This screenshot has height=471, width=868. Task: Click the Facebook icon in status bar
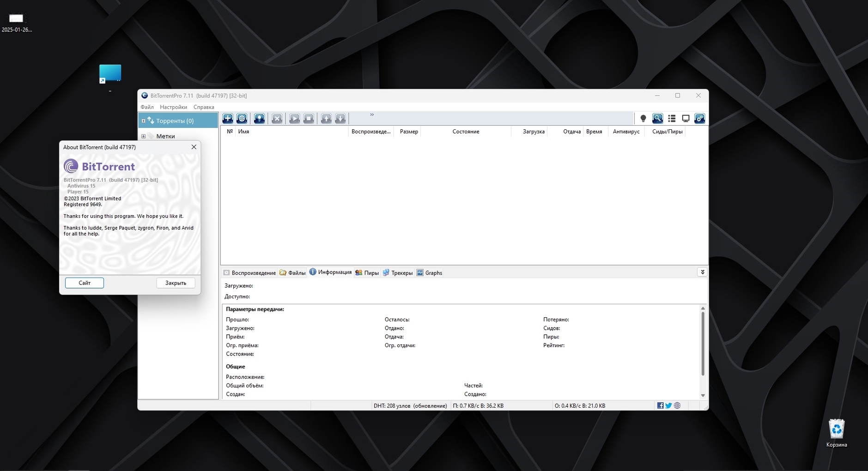click(660, 405)
